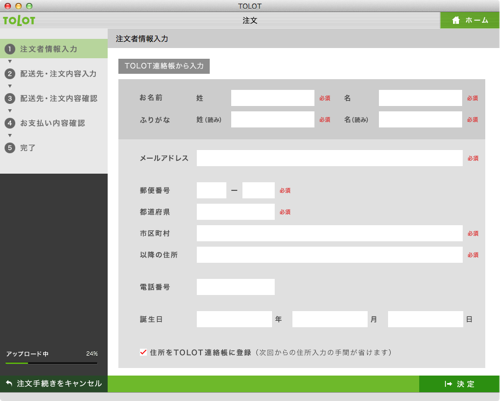
Task: Focus the 名 first name field
Action: (x=420, y=98)
